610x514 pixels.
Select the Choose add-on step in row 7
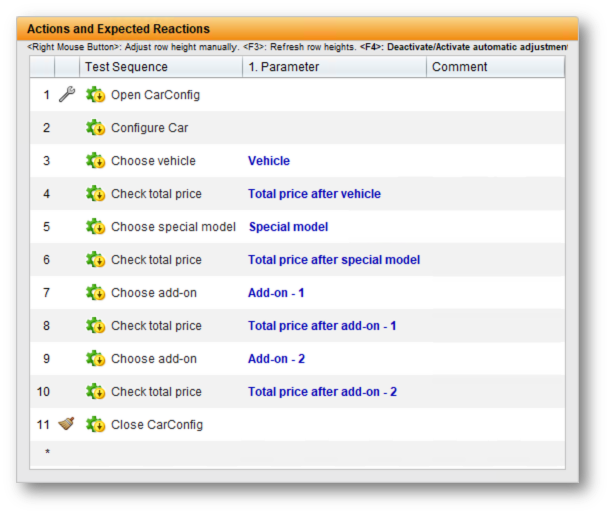[x=154, y=293]
